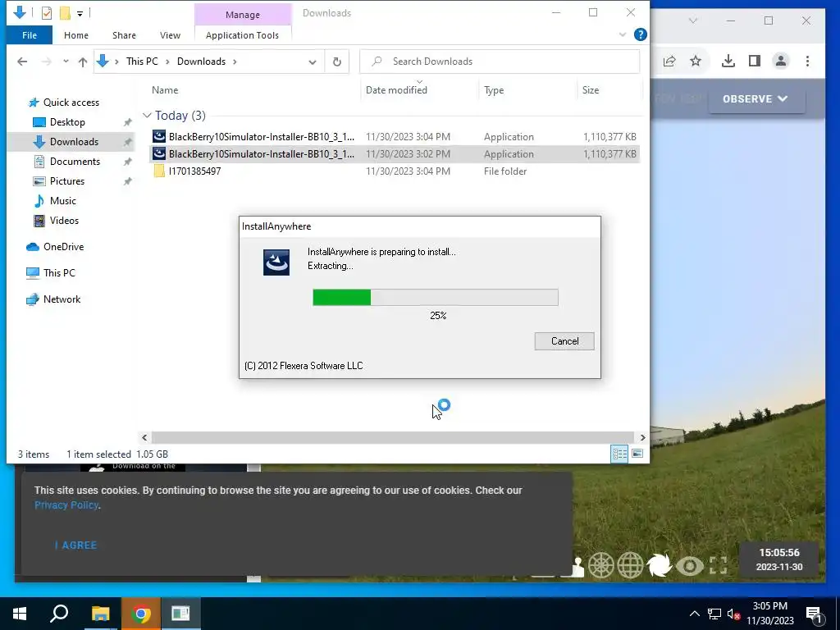This screenshot has width=840, height=630.
Task: Refresh the Downloads folder
Action: [x=337, y=62]
